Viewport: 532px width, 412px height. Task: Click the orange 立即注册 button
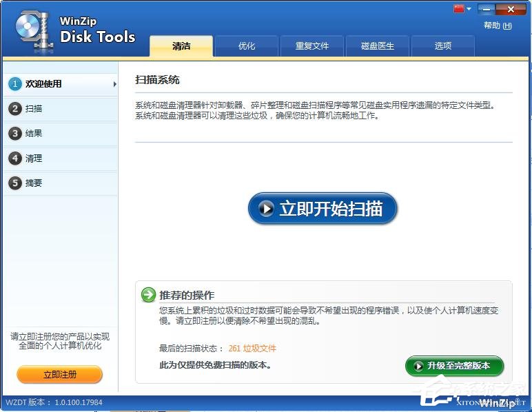(x=60, y=375)
